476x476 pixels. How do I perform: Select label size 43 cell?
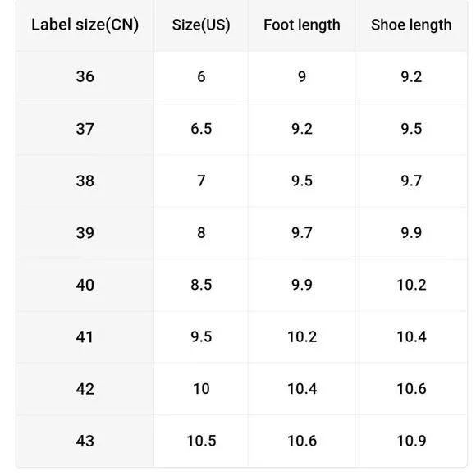pyautogui.click(x=85, y=441)
